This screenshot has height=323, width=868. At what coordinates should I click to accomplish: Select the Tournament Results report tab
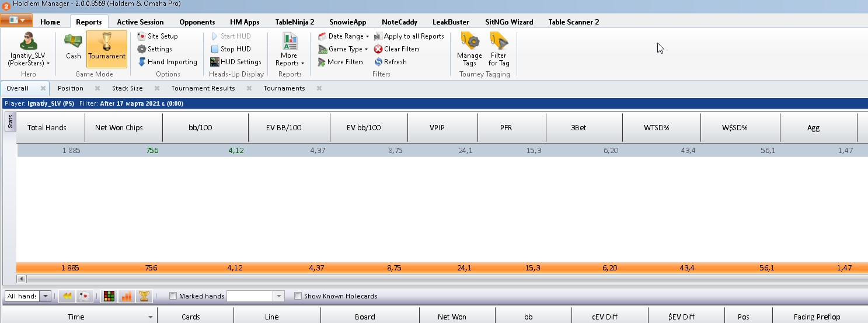(203, 88)
